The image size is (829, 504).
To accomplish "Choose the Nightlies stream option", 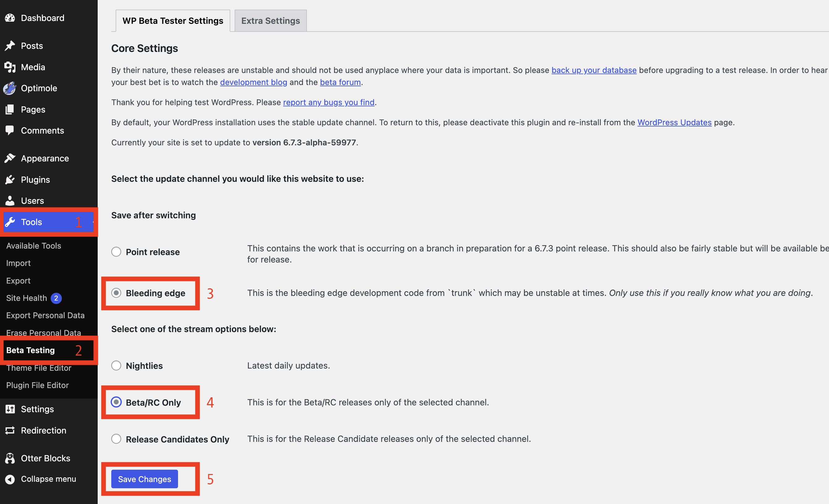I will (116, 365).
